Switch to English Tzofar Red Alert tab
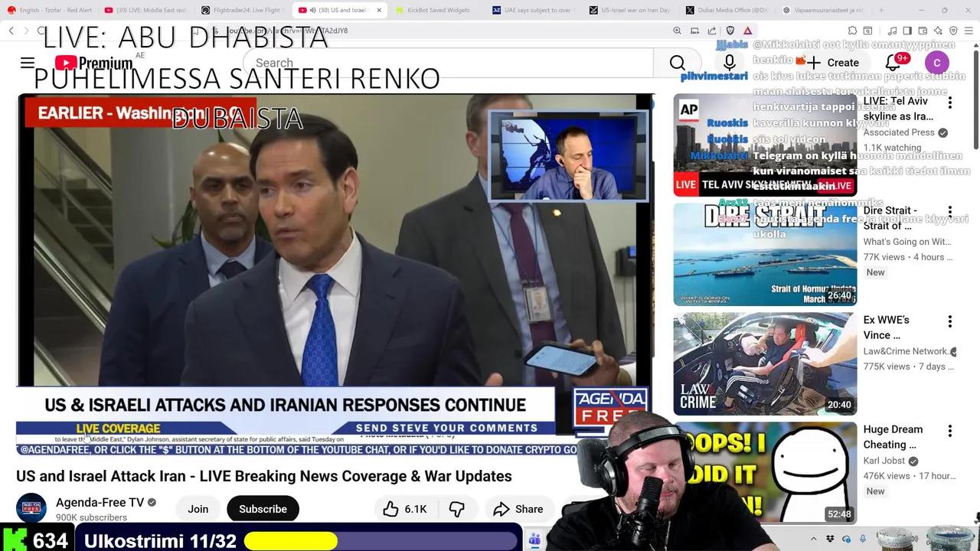Viewport: 980px width, 551px height. click(50, 10)
